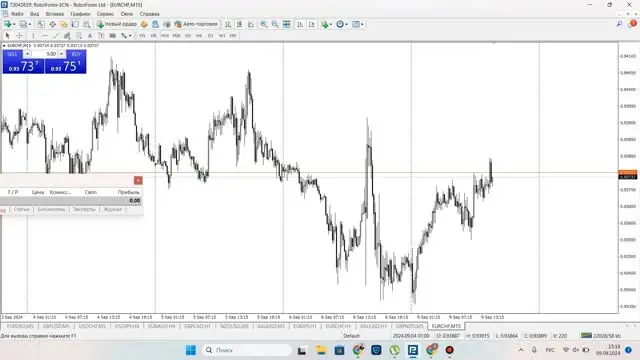The image size is (640, 360).
Task: Increase one-click trade volume arrow
Action: pyautogui.click(x=62, y=54)
